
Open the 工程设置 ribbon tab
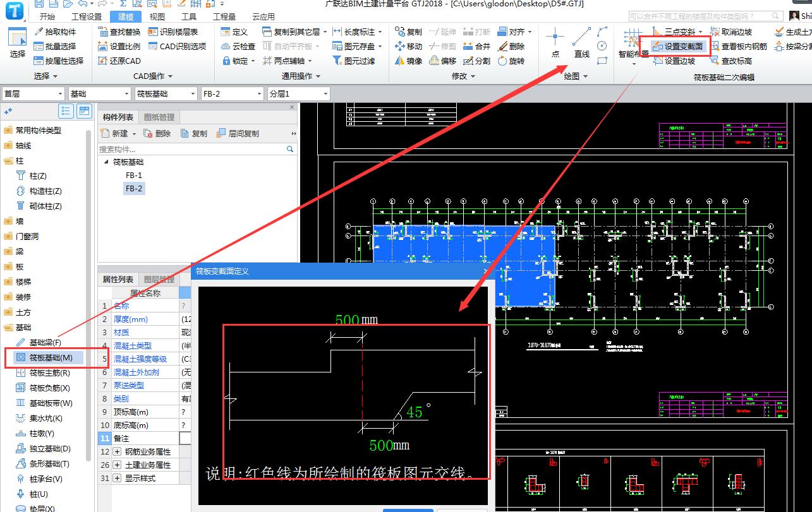click(87, 17)
